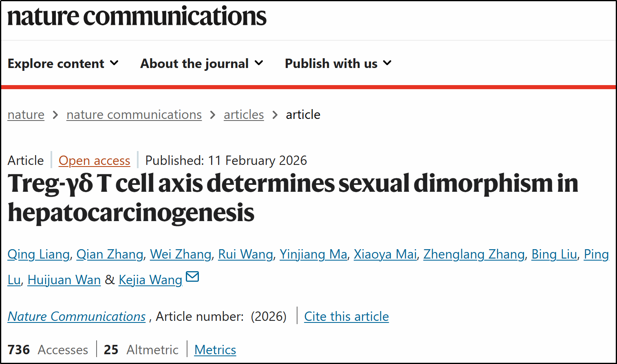Go to nature breadcrumb link
Image resolution: width=617 pixels, height=364 pixels.
pos(26,115)
